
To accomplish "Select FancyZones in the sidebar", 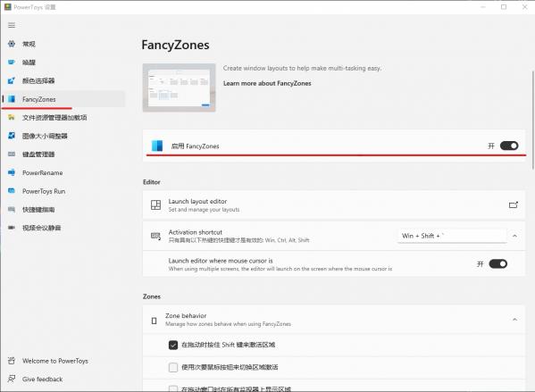I will pyautogui.click(x=63, y=99).
